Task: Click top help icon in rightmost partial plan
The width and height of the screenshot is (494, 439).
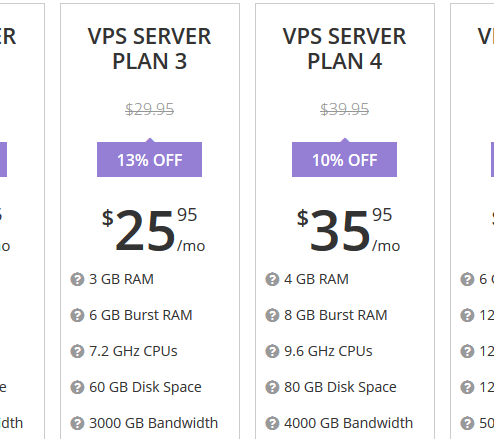Action: pyautogui.click(x=467, y=279)
